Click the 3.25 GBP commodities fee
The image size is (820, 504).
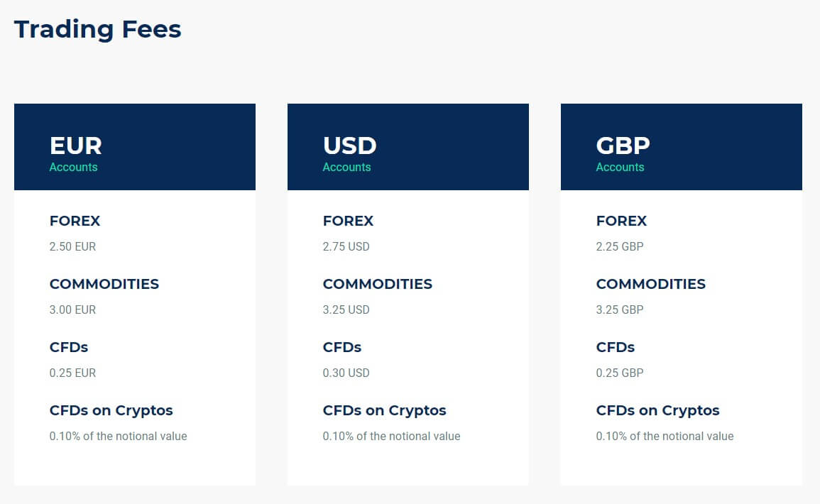point(620,309)
